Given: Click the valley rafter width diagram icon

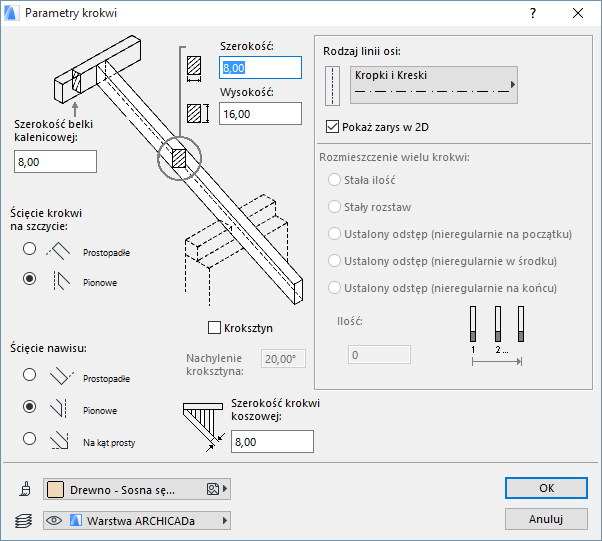Looking at the screenshot, I should click(x=203, y=427).
